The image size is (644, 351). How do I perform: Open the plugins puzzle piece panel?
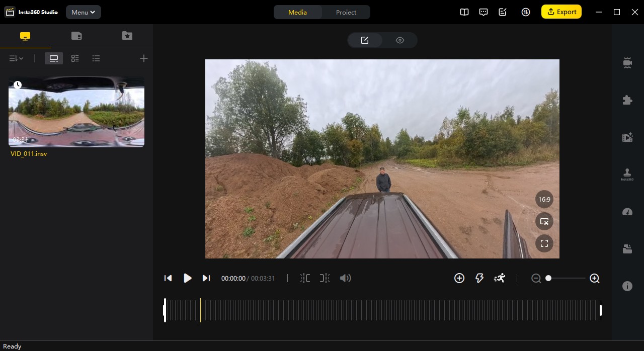[627, 100]
